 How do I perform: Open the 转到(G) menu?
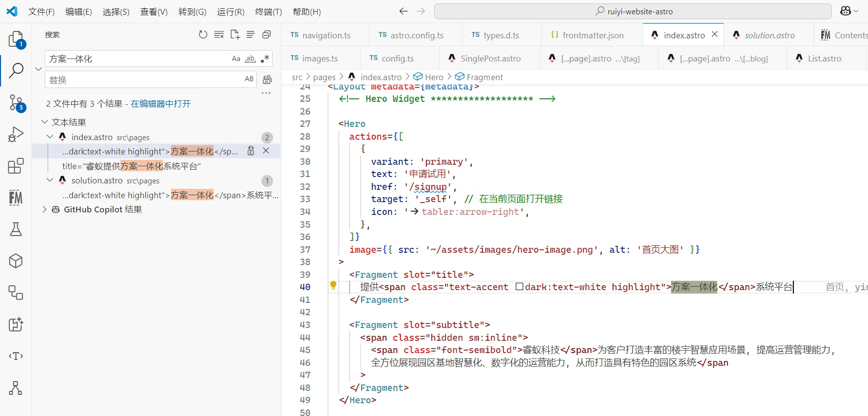pos(192,12)
